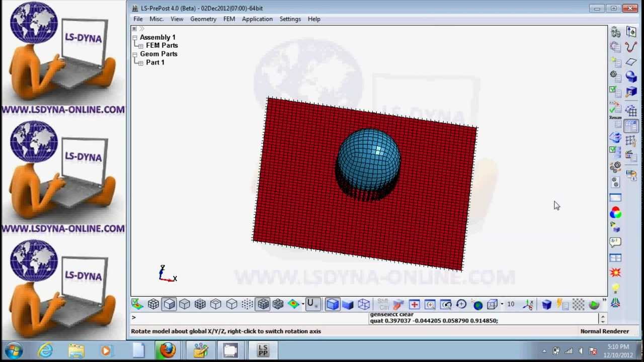Open the fringe icon dropdown arrow

coord(303,304)
